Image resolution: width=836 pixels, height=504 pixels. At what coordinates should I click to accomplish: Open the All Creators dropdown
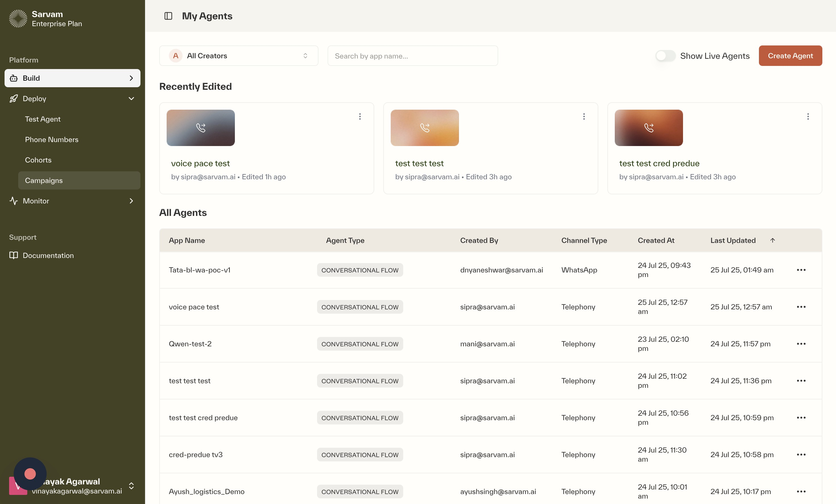[239, 56]
